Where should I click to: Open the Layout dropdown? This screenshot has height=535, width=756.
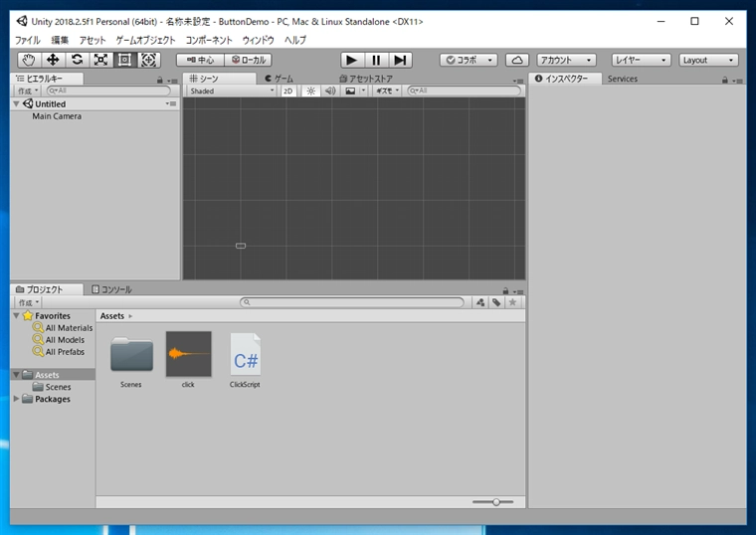pyautogui.click(x=708, y=60)
